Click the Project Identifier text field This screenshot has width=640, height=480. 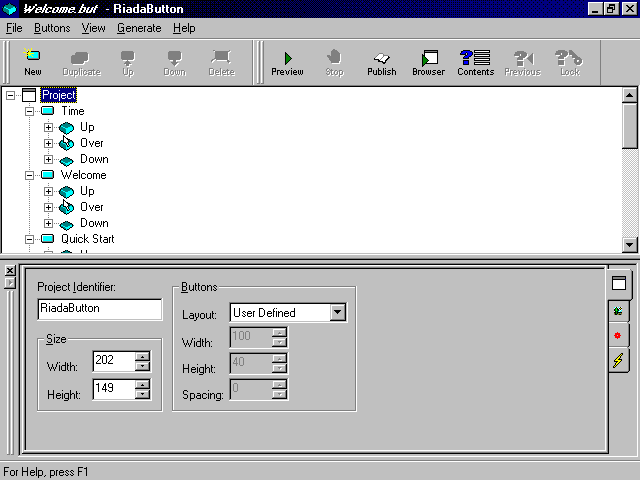99,310
